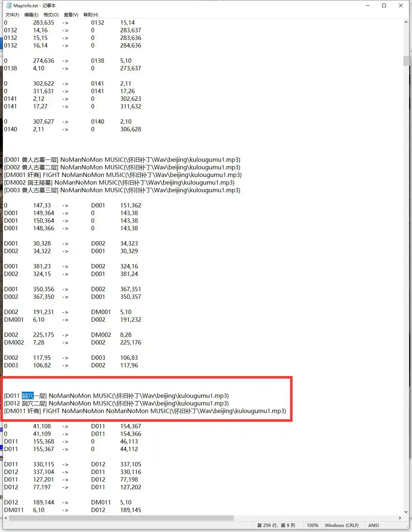Screen dimensions: 412x532
Task: Click DM002 in the destination column
Action: point(101,335)
